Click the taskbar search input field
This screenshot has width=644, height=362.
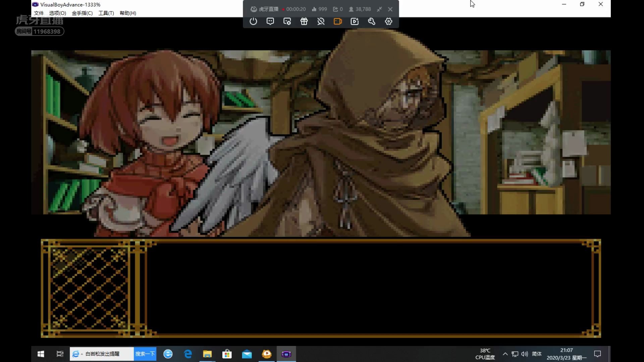[102, 354]
